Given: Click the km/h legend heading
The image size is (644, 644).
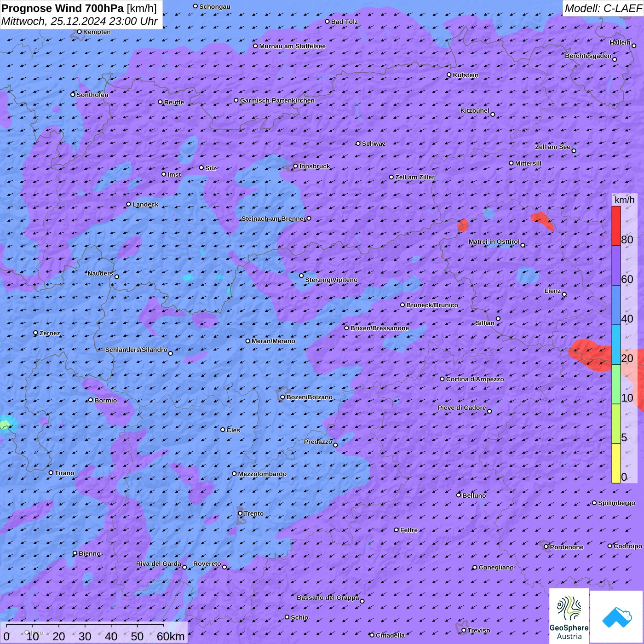Looking at the screenshot, I should [624, 200].
